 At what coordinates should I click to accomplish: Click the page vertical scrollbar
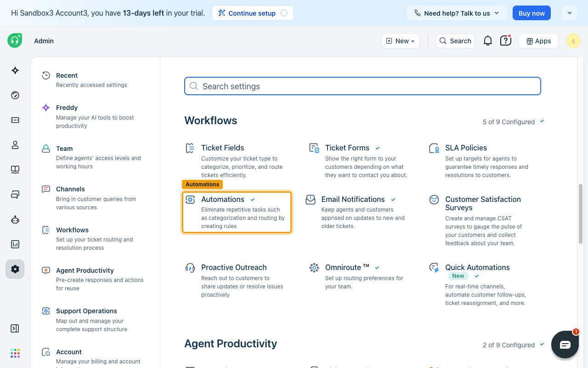[581, 214]
